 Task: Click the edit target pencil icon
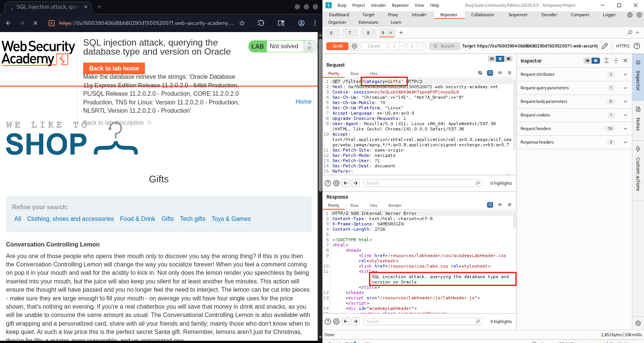tap(604, 46)
